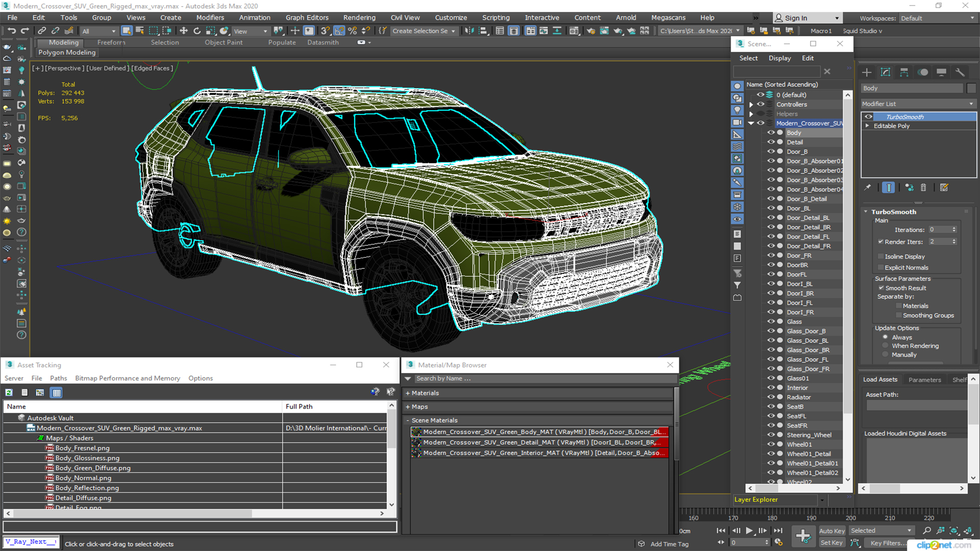
Task: Select When Rendering update option
Action: pyautogui.click(x=886, y=345)
